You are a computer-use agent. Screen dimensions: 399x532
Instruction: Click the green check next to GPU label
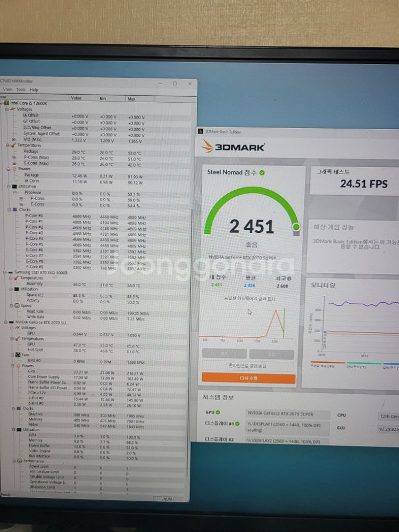(218, 412)
